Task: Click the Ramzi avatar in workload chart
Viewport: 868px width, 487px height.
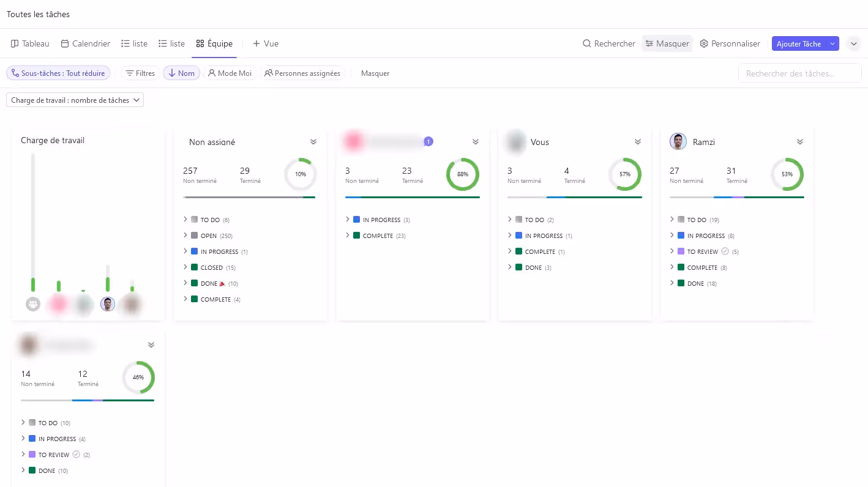Action: pyautogui.click(x=108, y=304)
